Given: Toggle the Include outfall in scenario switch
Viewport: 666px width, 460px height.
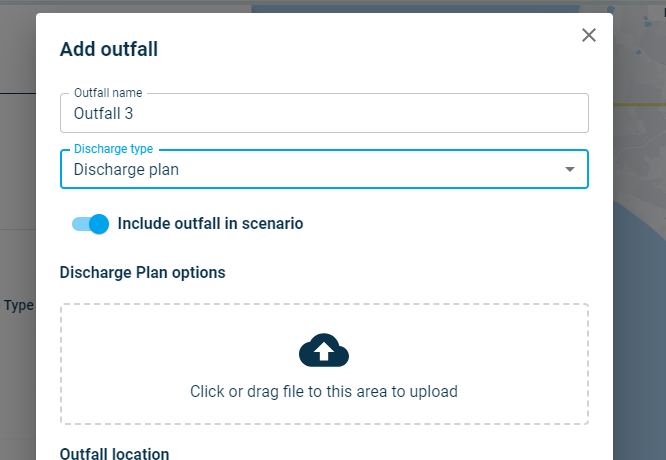Looking at the screenshot, I should [x=90, y=224].
